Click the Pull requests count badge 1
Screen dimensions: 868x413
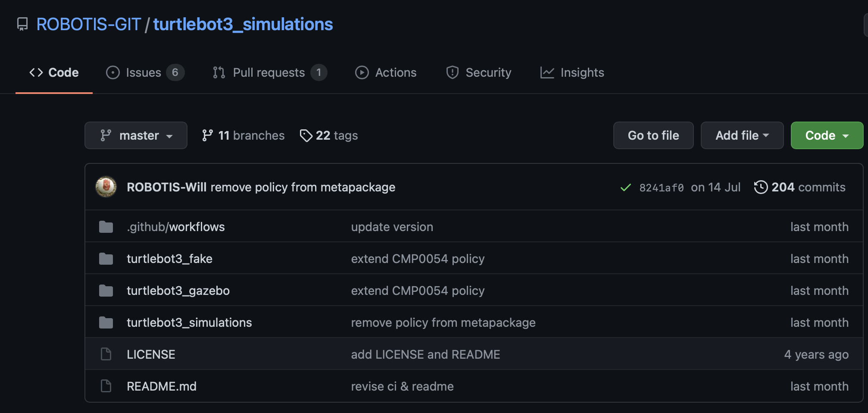tap(318, 72)
